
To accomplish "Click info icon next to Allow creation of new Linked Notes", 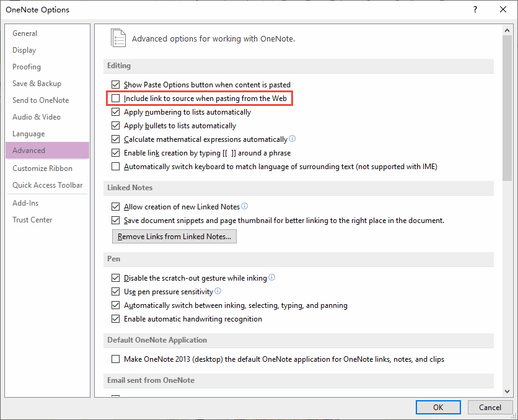I will tap(245, 206).
